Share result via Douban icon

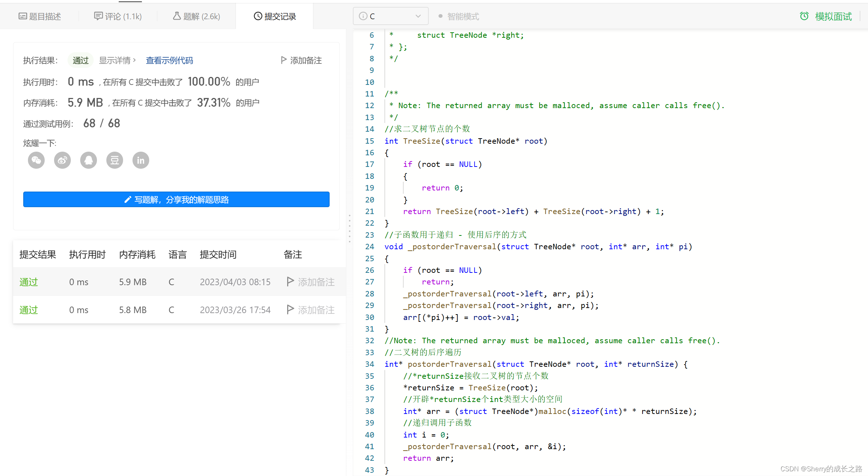pos(115,160)
